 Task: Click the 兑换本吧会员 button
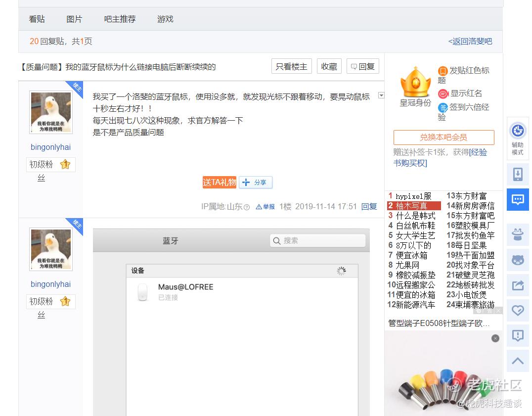click(x=444, y=138)
